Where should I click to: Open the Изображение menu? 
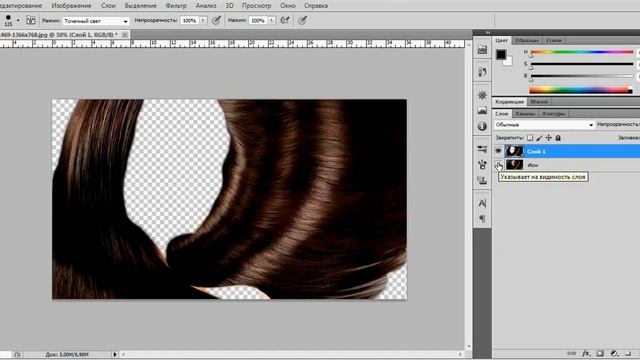pos(71,6)
